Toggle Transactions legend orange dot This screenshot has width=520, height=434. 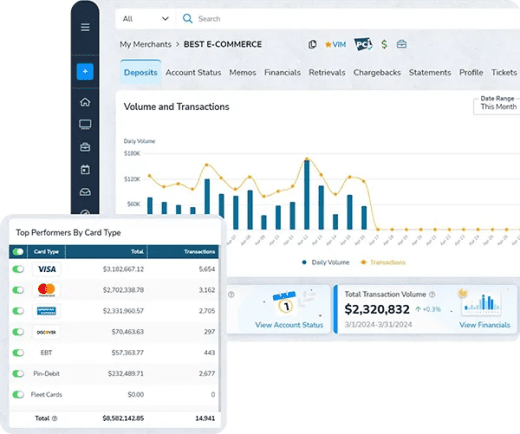coord(363,262)
